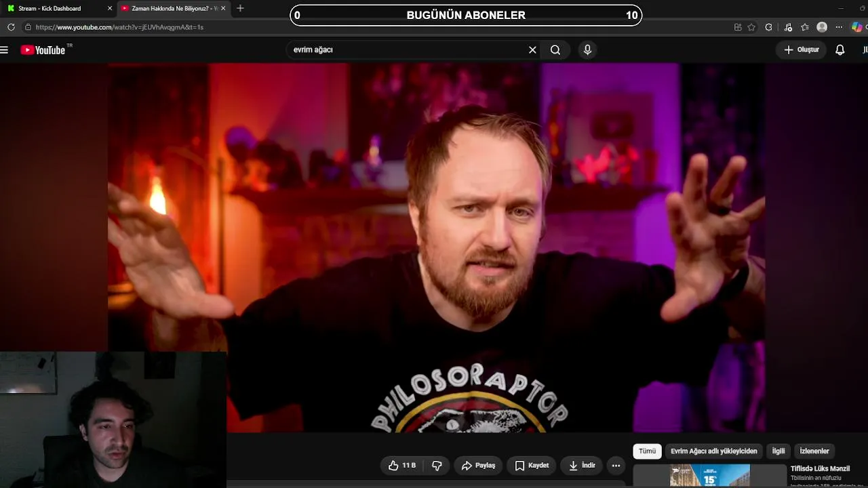Select the İzlenenler filter chip
Screen dimensions: 868x488
(814, 451)
